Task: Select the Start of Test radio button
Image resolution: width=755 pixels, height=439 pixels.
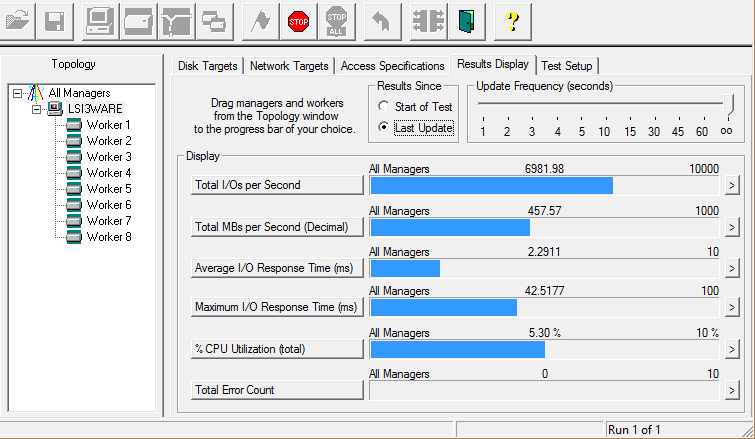Action: click(x=383, y=106)
